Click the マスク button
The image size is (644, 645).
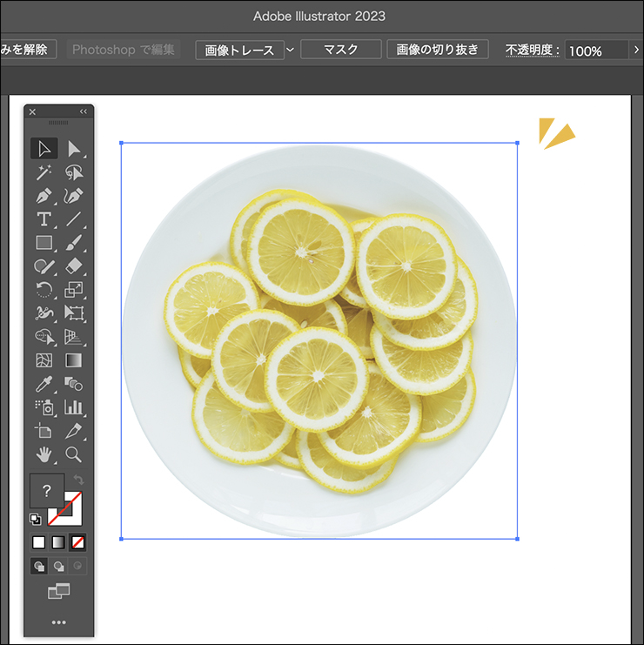(x=340, y=50)
